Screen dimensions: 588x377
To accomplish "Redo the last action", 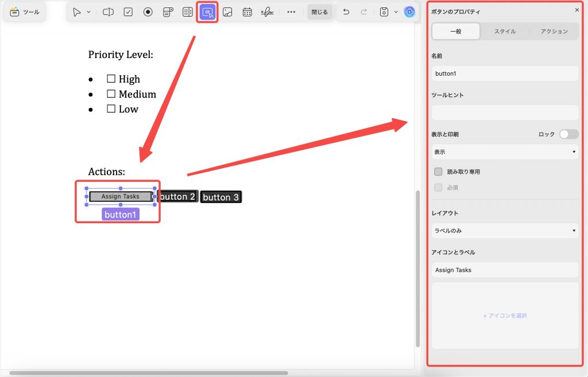I will 363,12.
